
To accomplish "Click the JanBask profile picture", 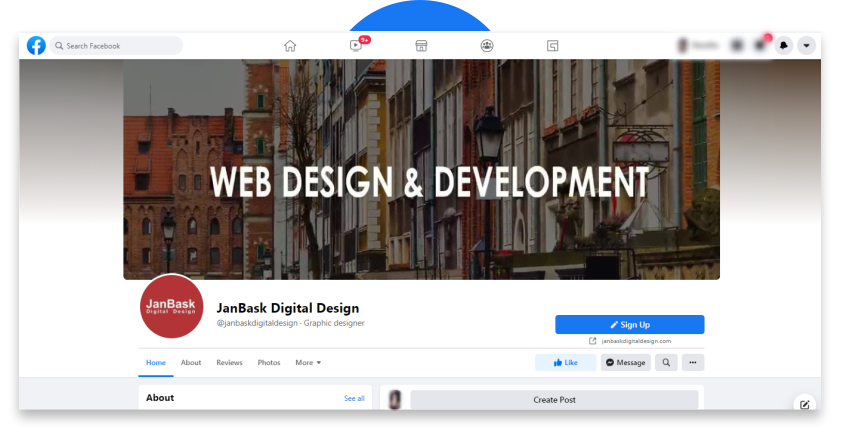I will pos(172,306).
